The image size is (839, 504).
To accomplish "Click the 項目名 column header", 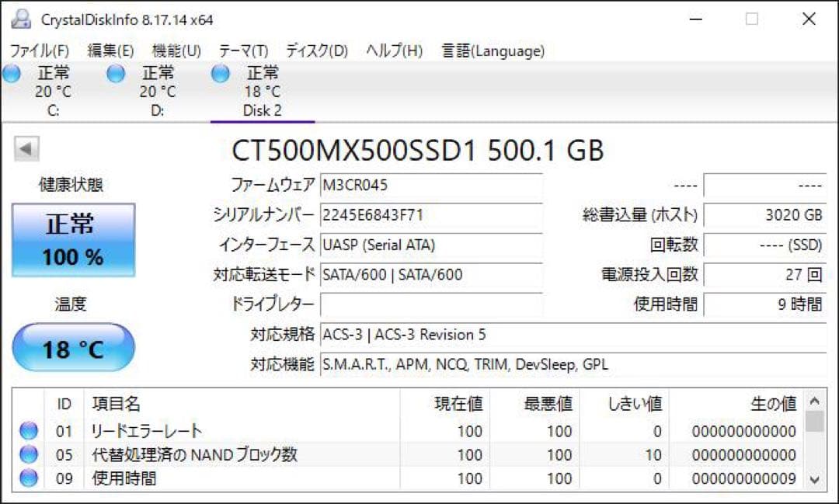I will click(x=242, y=404).
